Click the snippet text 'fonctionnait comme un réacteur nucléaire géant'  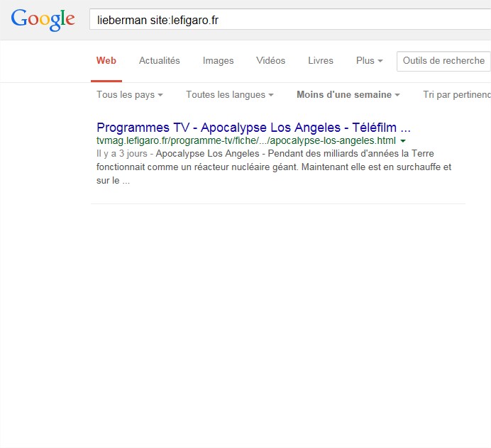(197, 167)
